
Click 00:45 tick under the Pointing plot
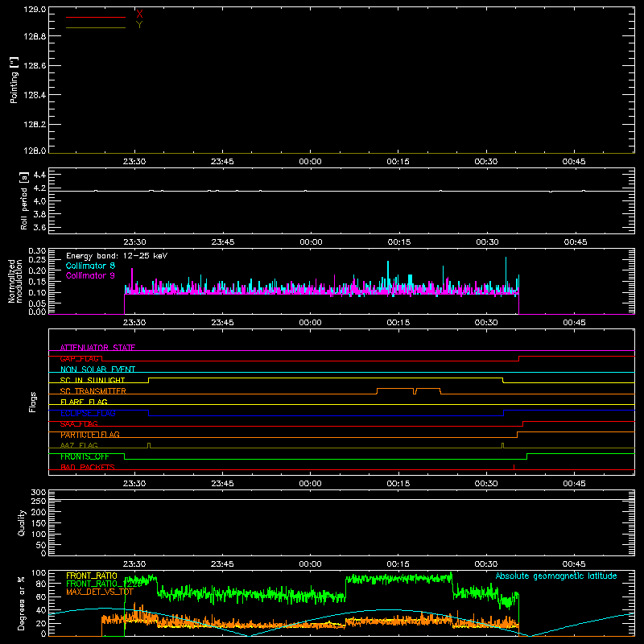tap(574, 162)
